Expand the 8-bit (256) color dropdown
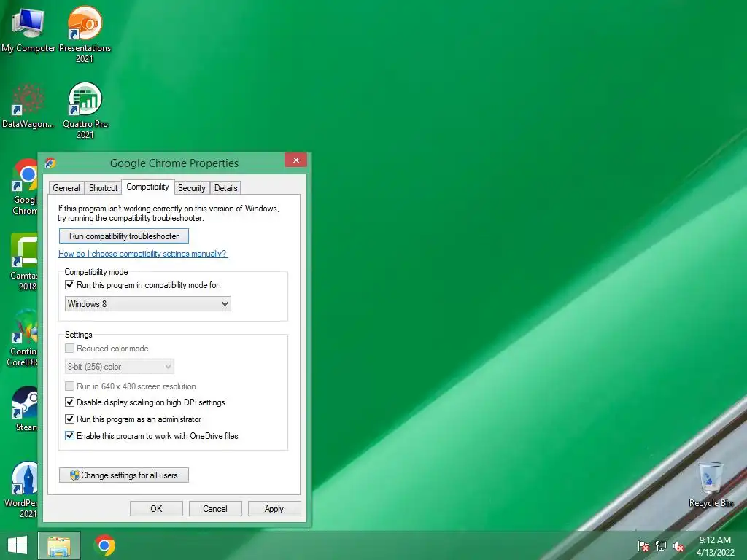The width and height of the screenshot is (747, 560). coord(119,367)
